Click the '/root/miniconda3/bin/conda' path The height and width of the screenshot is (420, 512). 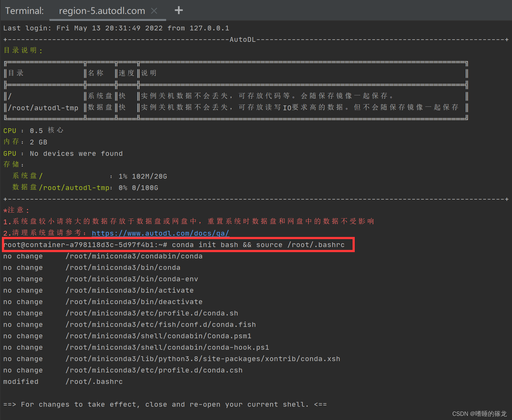[123, 268]
